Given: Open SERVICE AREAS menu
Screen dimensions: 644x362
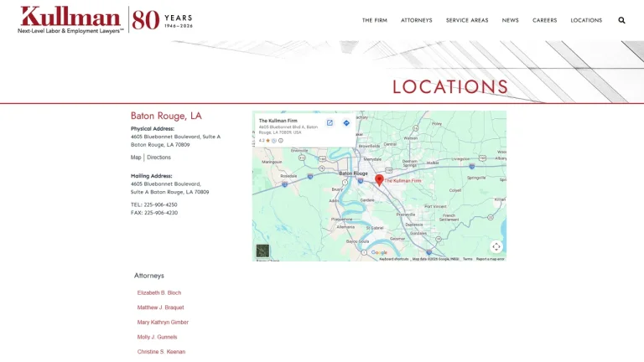Looking at the screenshot, I should pyautogui.click(x=467, y=20).
